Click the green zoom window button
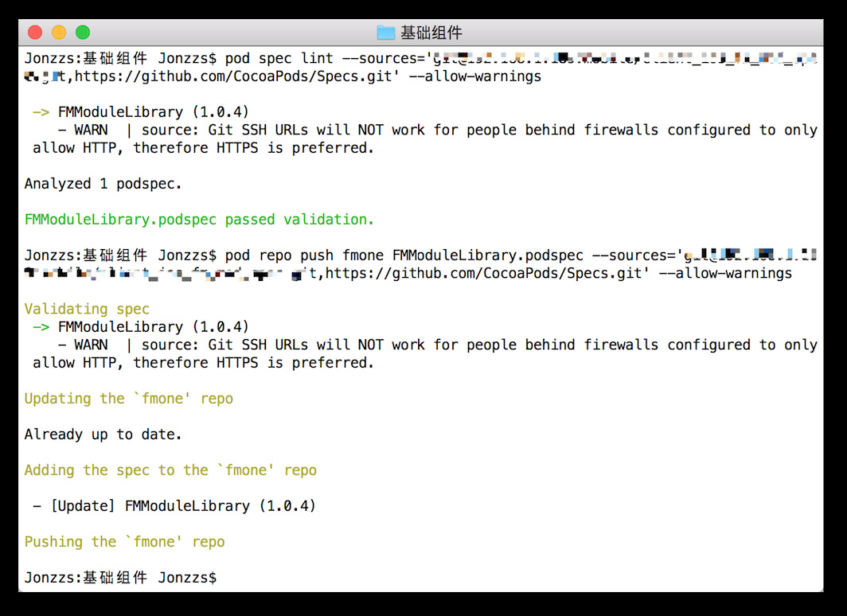 pyautogui.click(x=83, y=33)
